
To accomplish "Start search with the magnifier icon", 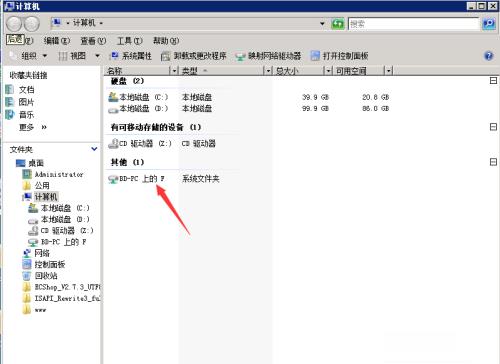I will coord(489,23).
